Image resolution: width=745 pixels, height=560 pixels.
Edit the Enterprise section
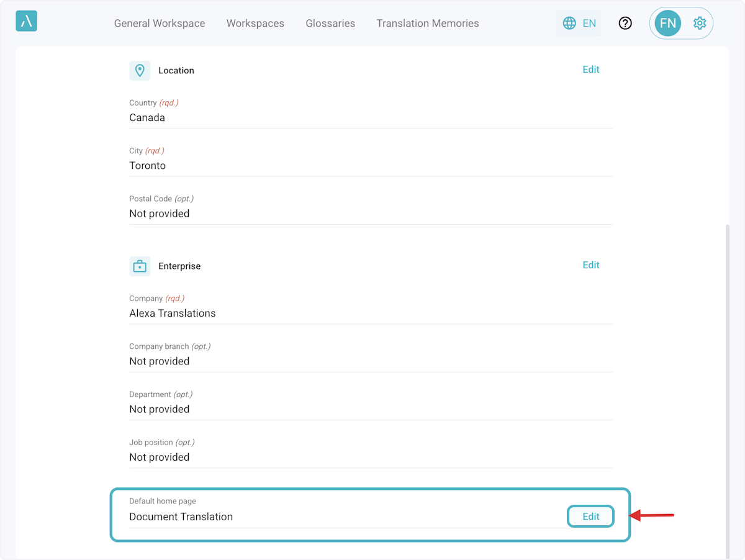pos(590,265)
